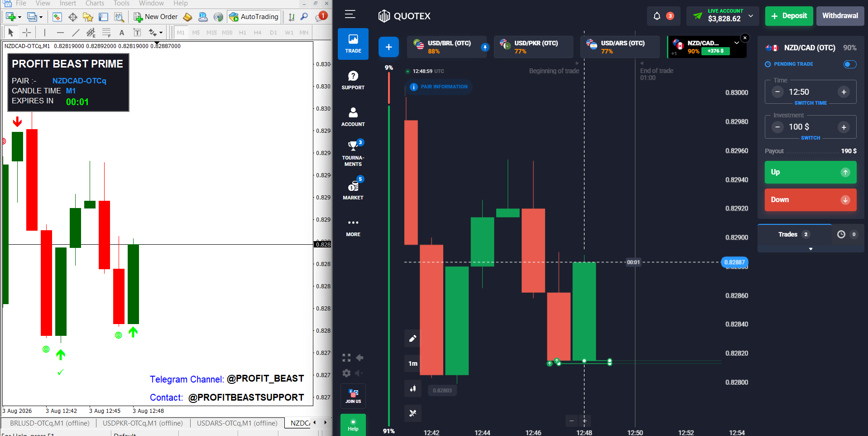Open the chart drawing pencil tool

click(x=412, y=338)
